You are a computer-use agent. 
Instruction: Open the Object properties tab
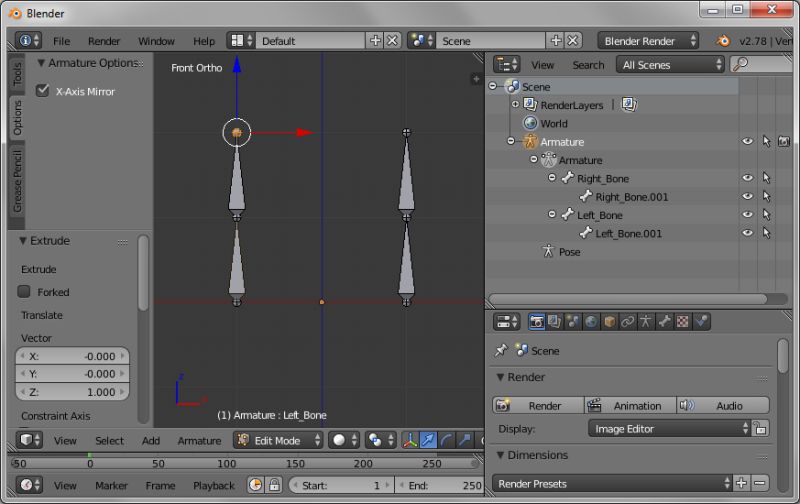click(x=609, y=321)
